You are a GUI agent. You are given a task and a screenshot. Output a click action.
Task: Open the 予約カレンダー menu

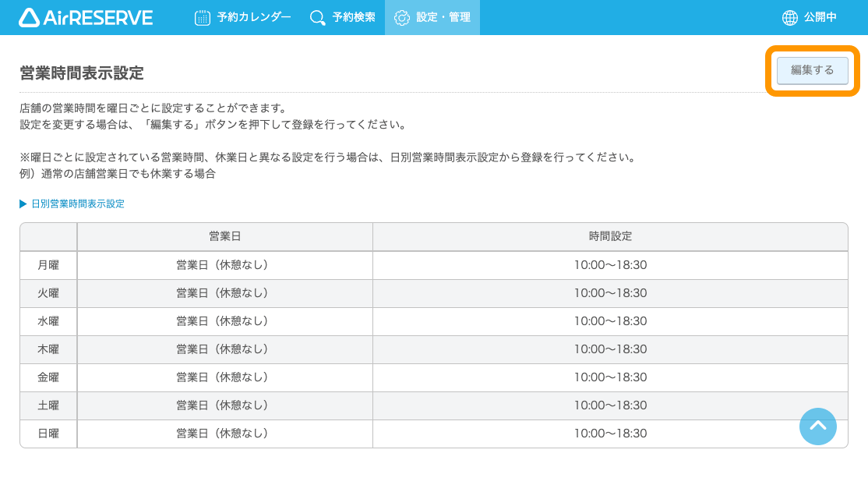point(243,18)
